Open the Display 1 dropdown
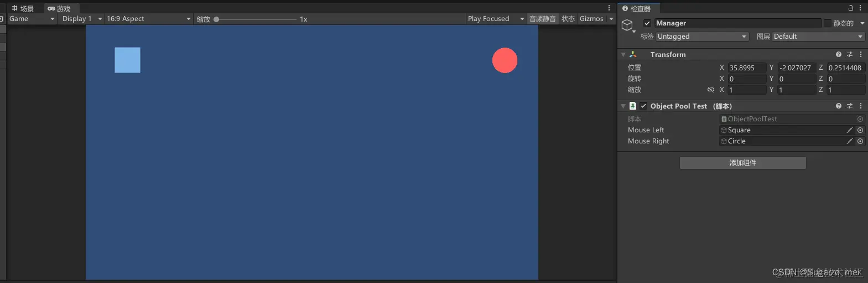This screenshot has width=868, height=283. click(x=82, y=19)
